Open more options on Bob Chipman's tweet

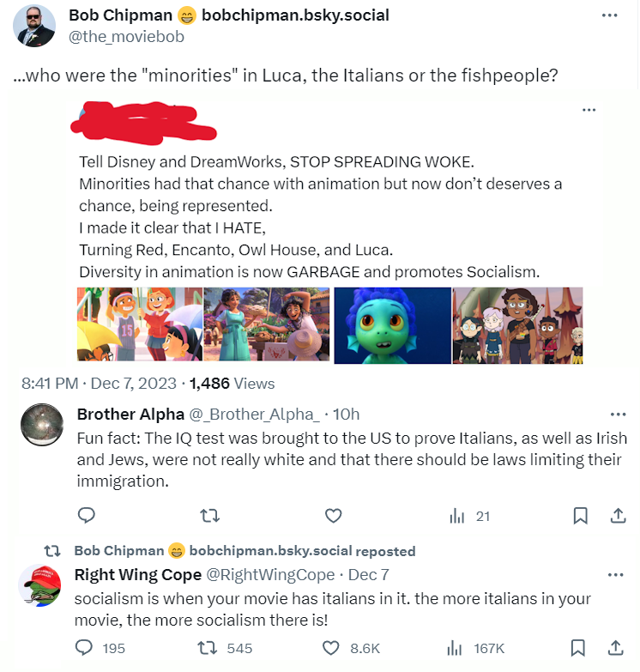click(609, 16)
